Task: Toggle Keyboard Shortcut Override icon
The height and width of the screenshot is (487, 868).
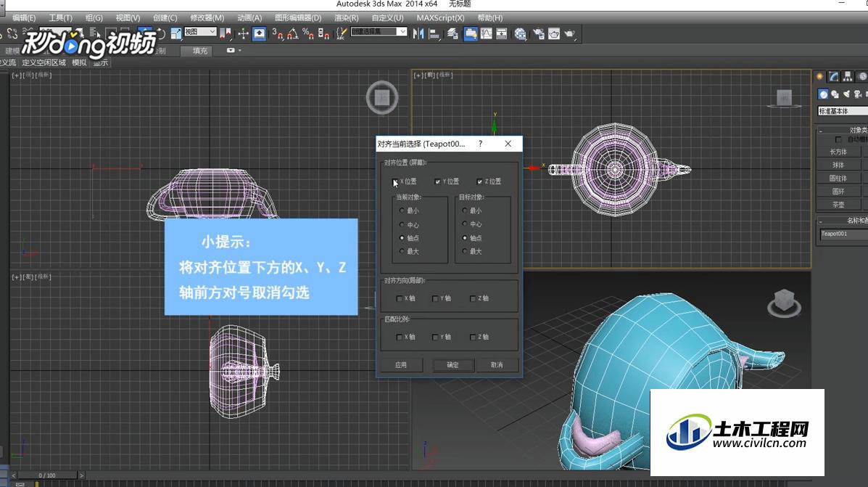Action: pos(259,34)
